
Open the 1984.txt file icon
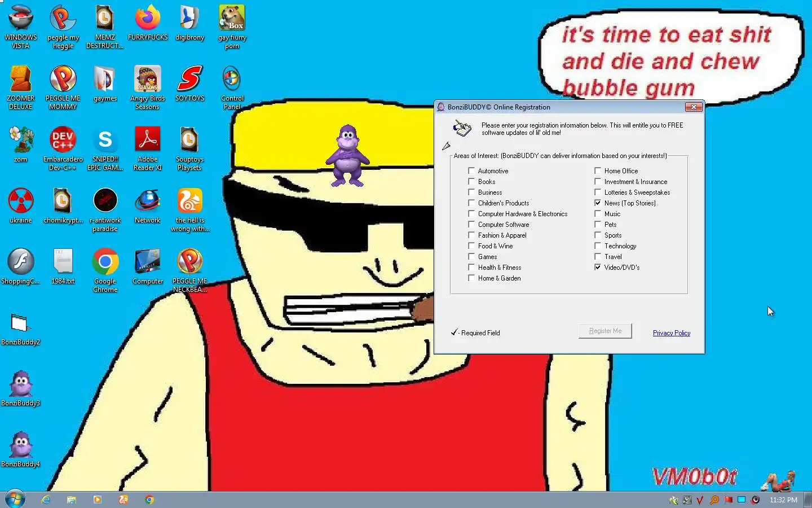(63, 266)
